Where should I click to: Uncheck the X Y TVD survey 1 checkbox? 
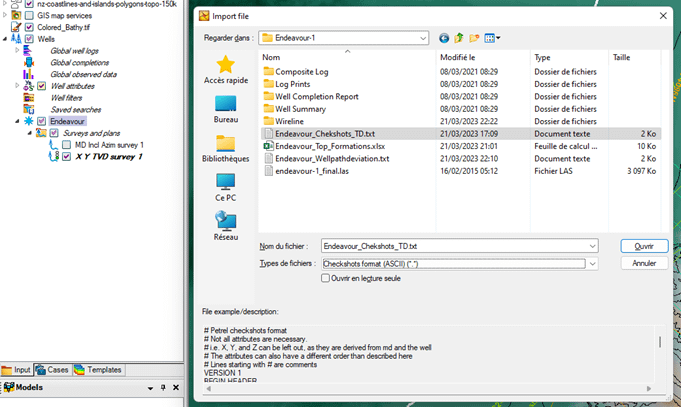coord(66,157)
